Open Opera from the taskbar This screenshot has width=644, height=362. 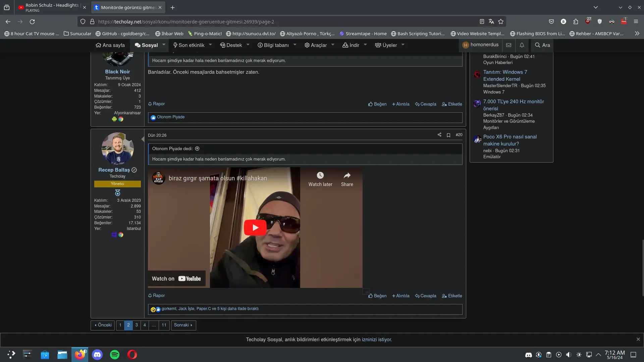tap(132, 354)
